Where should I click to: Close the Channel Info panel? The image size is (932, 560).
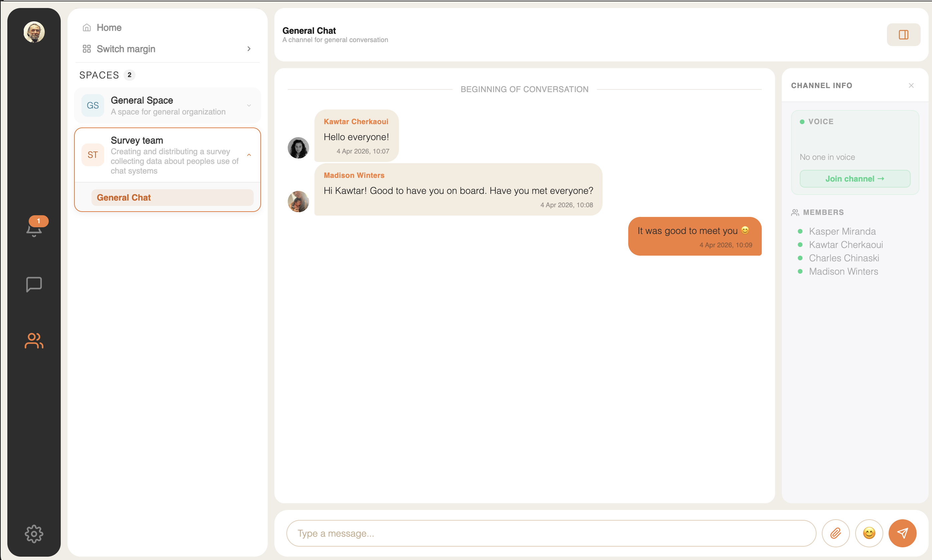tap(911, 85)
